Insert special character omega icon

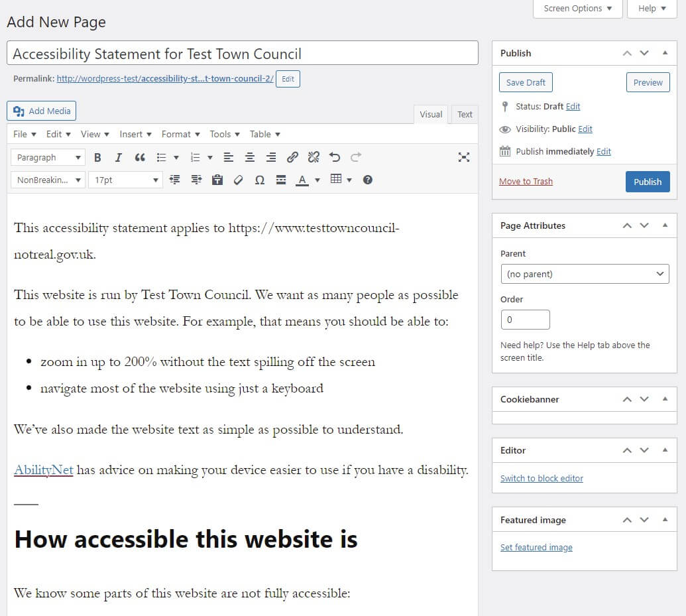(260, 180)
